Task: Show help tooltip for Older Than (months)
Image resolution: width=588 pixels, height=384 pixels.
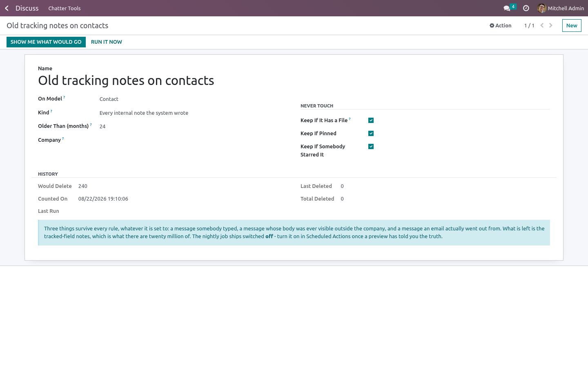Action: pos(91,125)
